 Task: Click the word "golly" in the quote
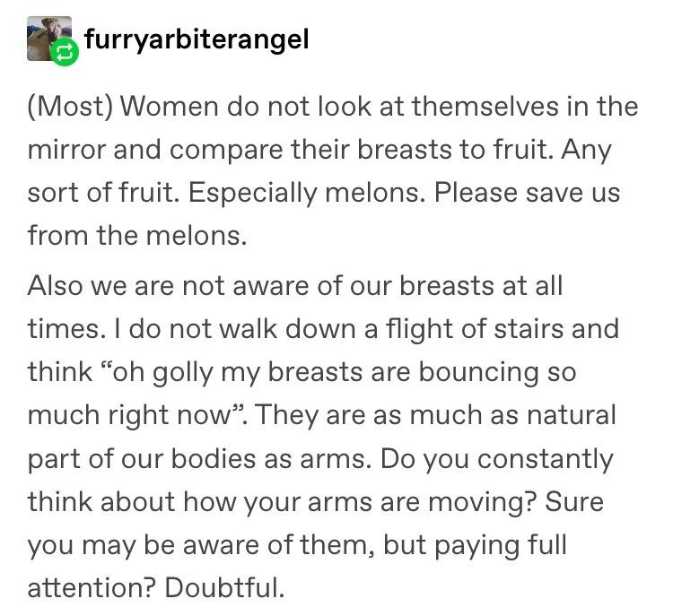pos(183,372)
